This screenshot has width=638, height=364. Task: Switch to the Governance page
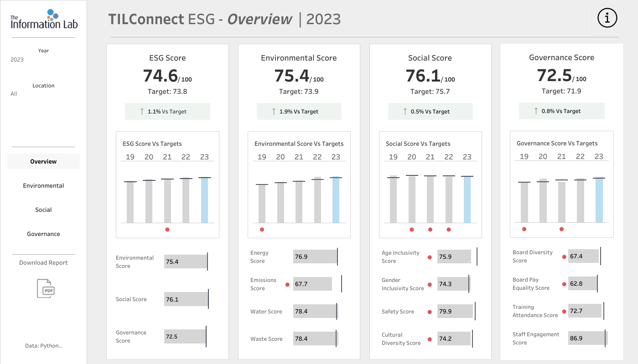click(43, 234)
